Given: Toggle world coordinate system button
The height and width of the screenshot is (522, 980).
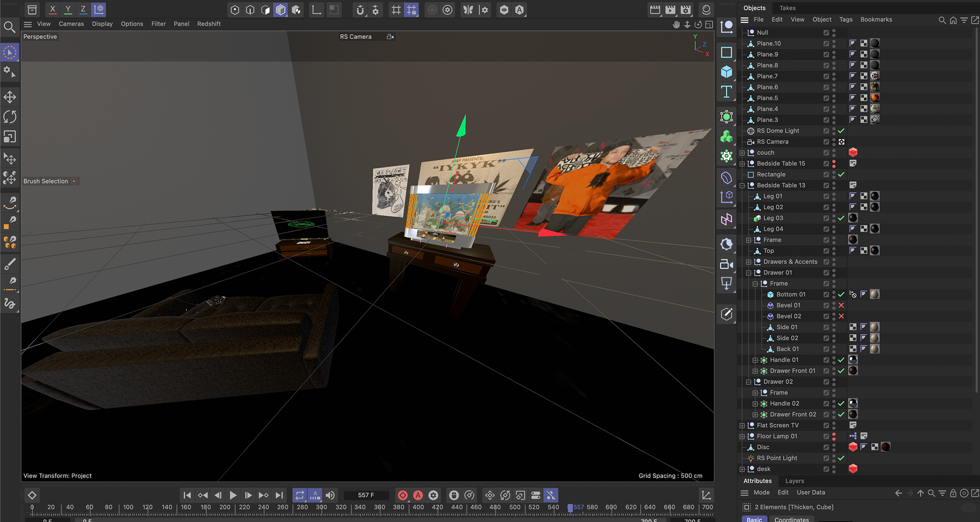Looking at the screenshot, I should (99, 9).
